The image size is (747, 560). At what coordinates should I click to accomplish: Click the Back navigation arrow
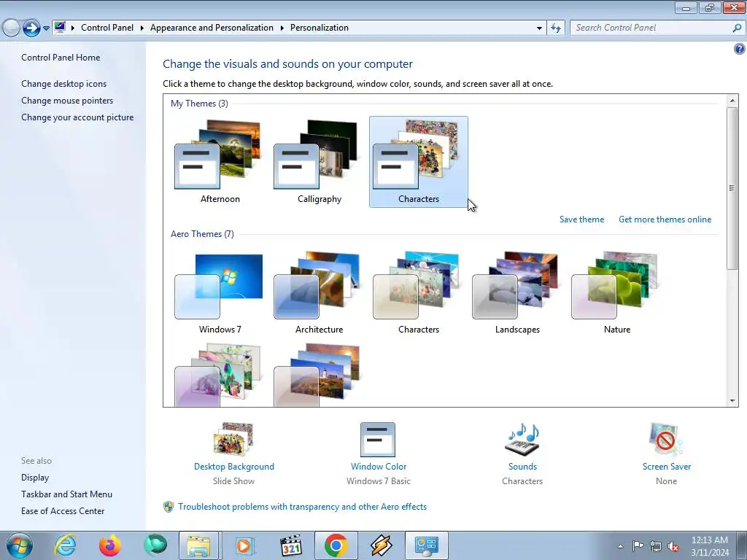[11, 28]
